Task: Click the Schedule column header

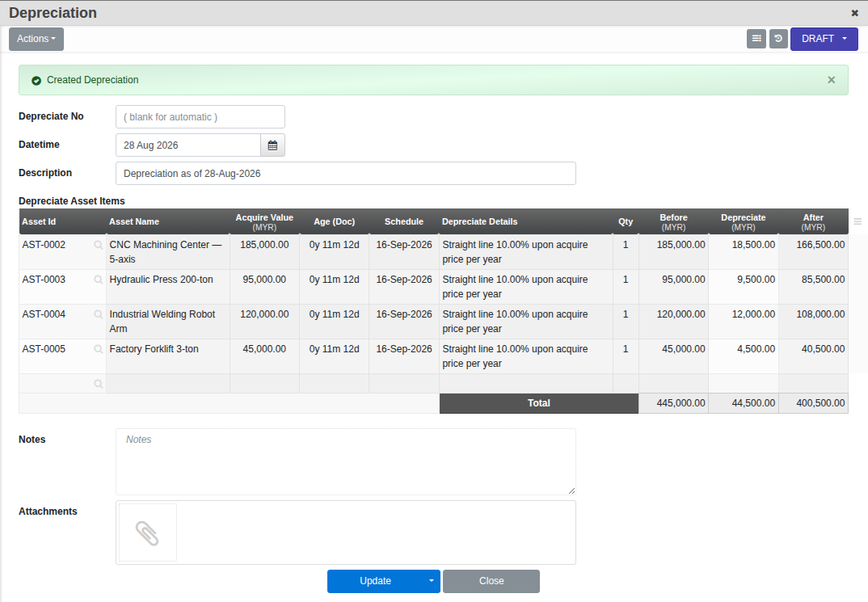Action: pyautogui.click(x=404, y=221)
